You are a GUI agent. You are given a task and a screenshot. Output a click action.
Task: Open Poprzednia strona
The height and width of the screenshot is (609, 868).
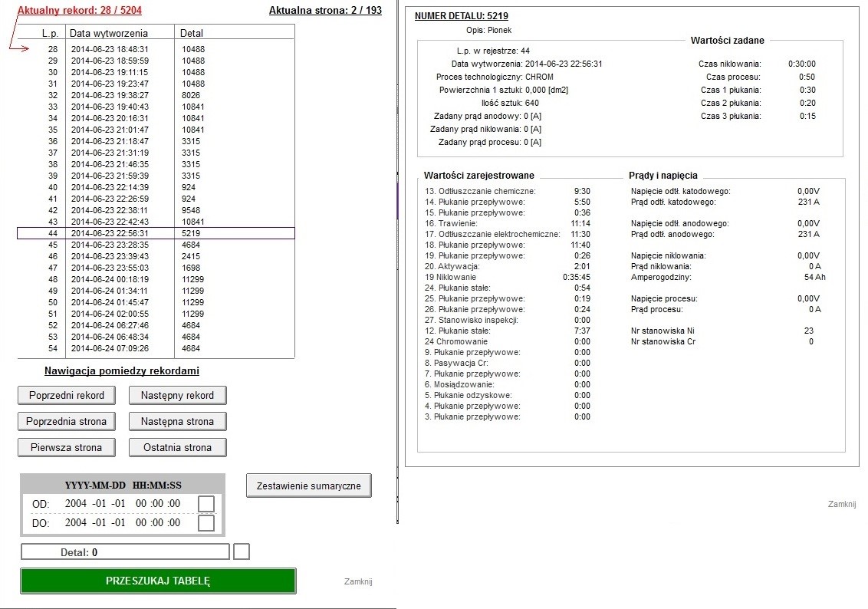pos(67,421)
